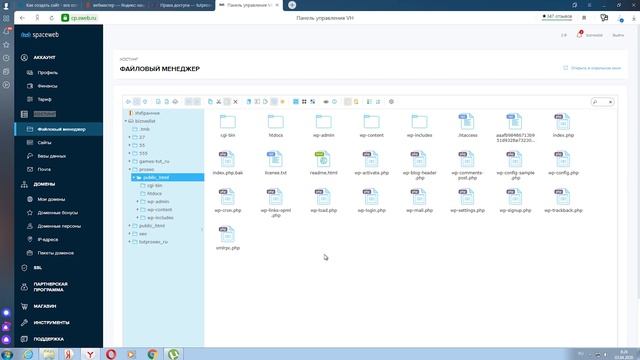Select the .htaccess file icon
The width and height of the screenshot is (640, 360).
click(x=467, y=122)
